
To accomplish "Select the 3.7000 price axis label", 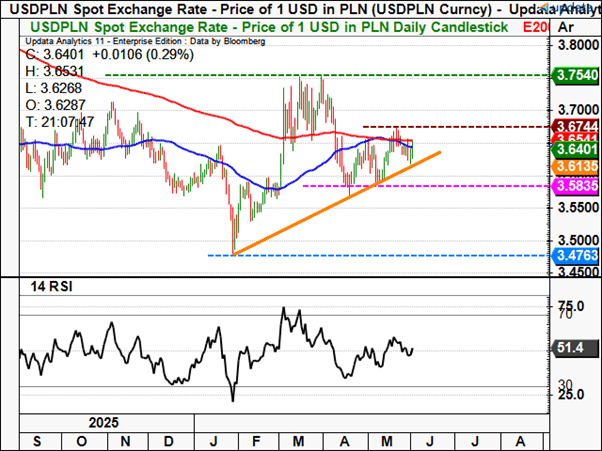I will tap(578, 111).
